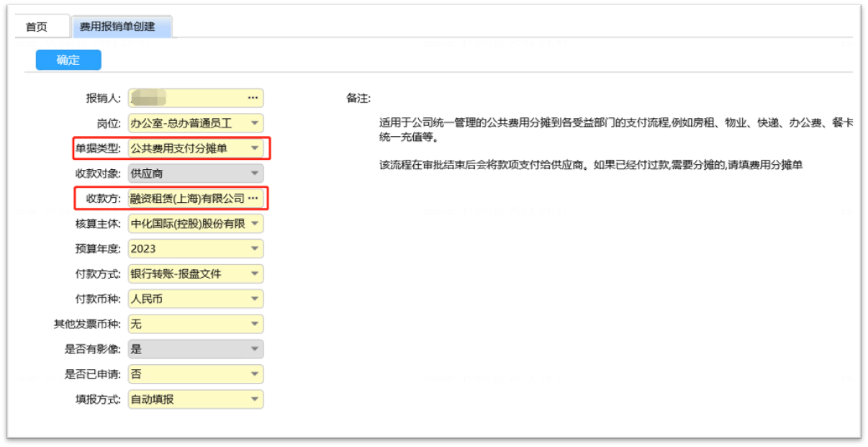This screenshot has width=868, height=447.
Task: Select the 费用报销单创建 tab
Action: [x=122, y=27]
